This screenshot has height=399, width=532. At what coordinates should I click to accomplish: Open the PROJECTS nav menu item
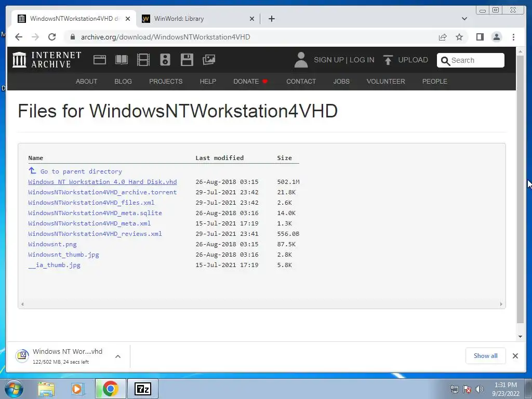(x=166, y=82)
